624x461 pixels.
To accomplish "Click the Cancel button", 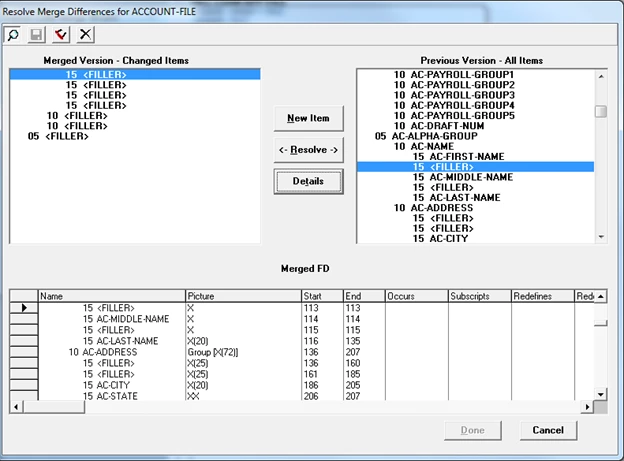I will tap(548, 430).
